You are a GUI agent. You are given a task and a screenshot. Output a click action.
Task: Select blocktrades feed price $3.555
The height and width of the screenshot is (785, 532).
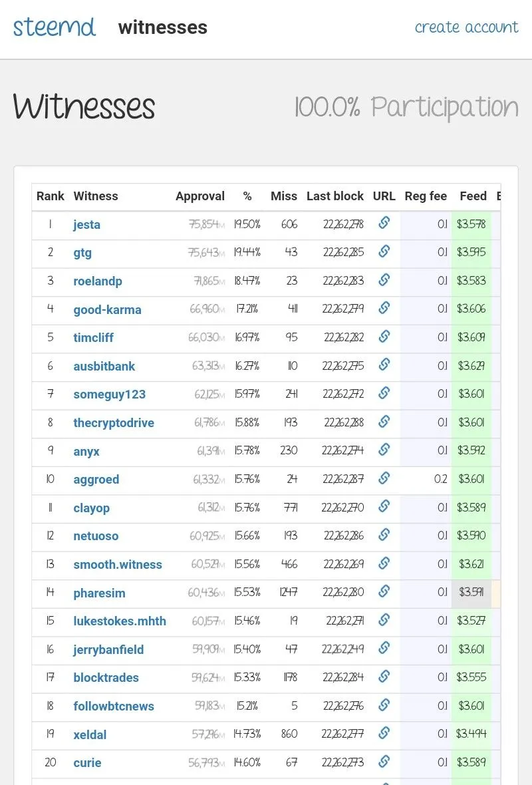pos(471,677)
